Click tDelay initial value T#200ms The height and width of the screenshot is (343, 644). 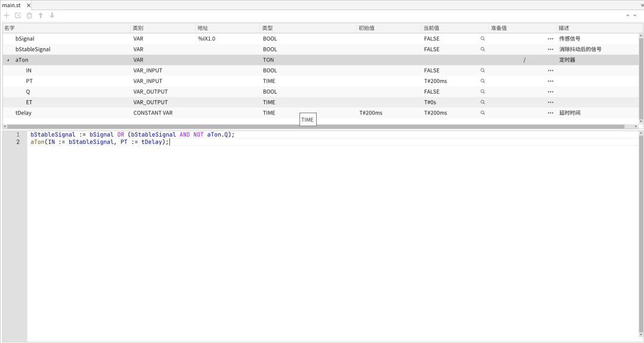[371, 113]
